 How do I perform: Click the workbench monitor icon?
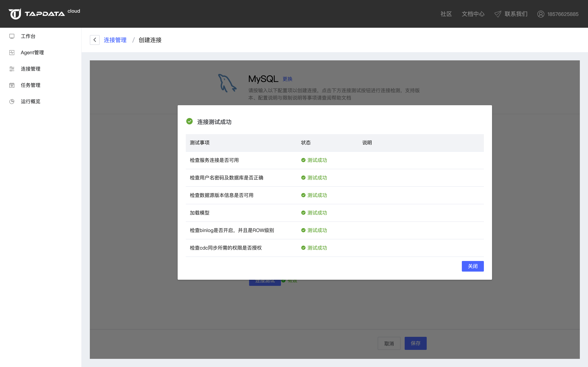(x=12, y=36)
